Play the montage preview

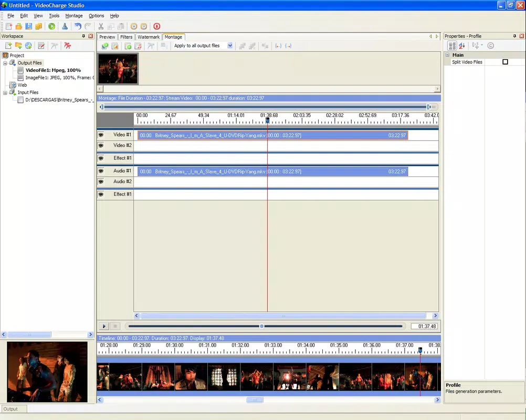(x=104, y=326)
